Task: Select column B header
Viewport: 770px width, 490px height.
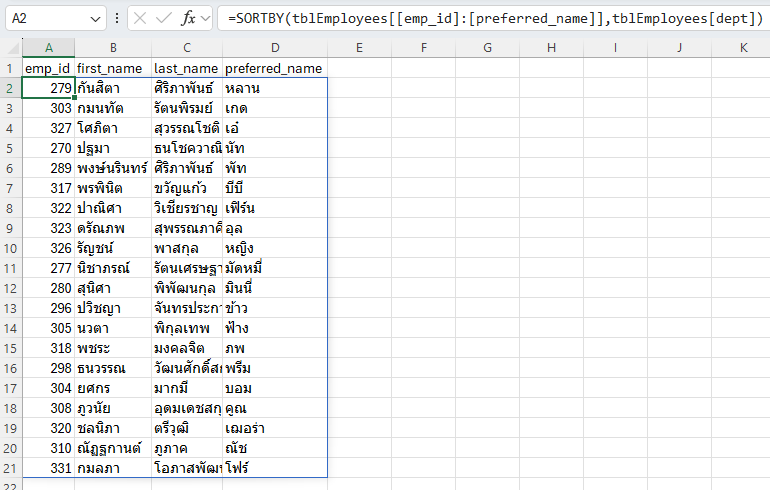Action: point(113,48)
